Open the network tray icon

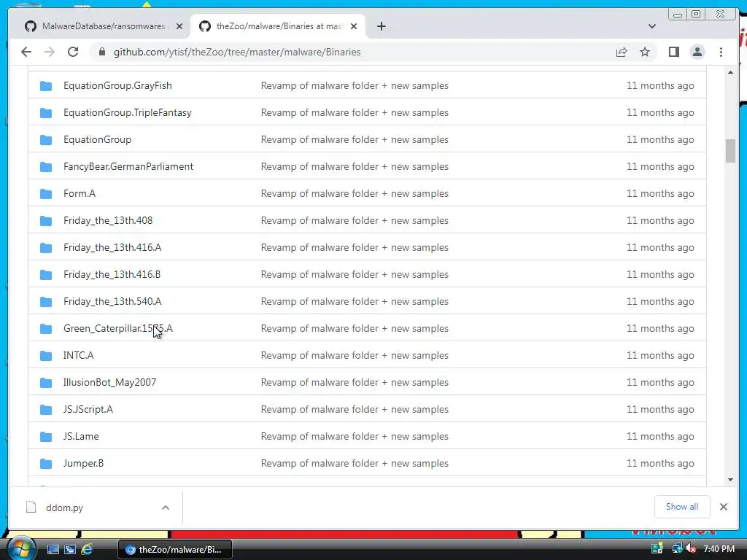tap(676, 549)
